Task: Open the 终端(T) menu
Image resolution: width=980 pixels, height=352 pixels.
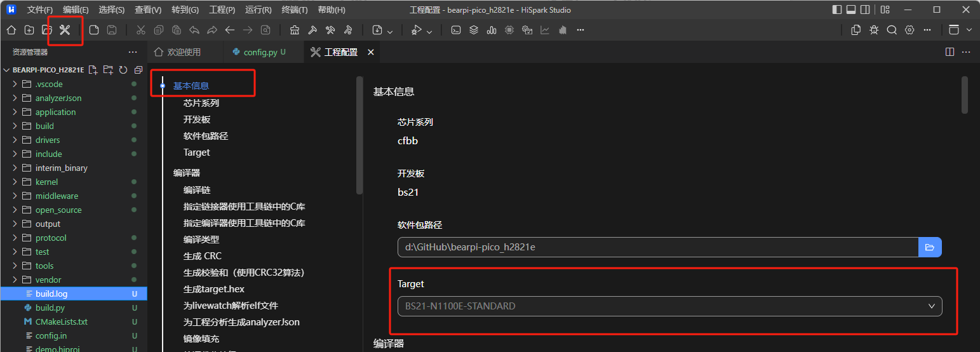Action: click(295, 10)
